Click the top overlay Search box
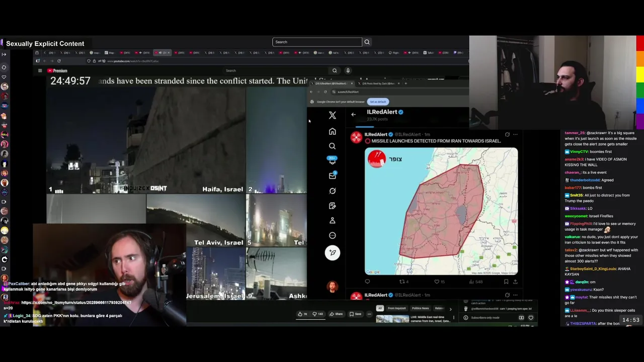 point(317,42)
